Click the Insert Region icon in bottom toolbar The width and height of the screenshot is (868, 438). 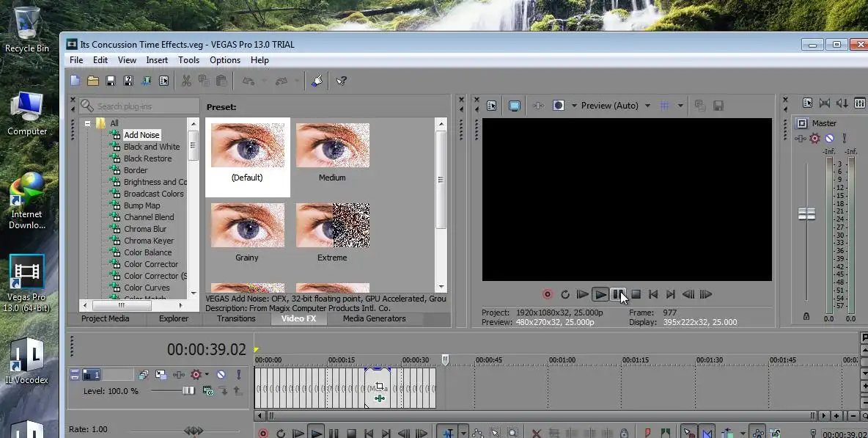666,434
